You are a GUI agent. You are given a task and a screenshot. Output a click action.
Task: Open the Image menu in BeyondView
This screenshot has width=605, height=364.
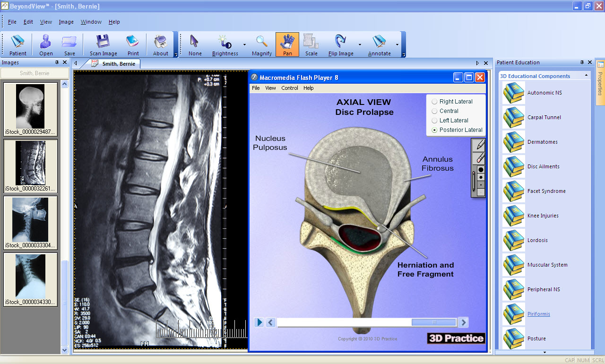click(x=66, y=22)
